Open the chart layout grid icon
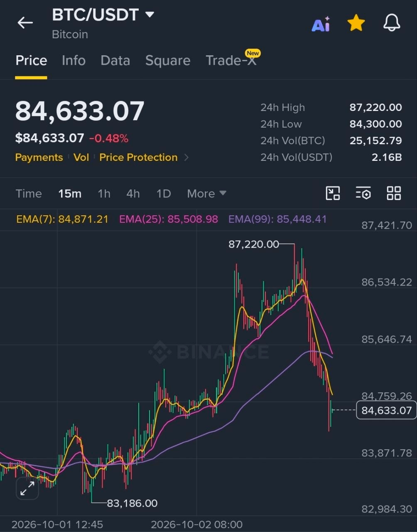 (x=394, y=193)
